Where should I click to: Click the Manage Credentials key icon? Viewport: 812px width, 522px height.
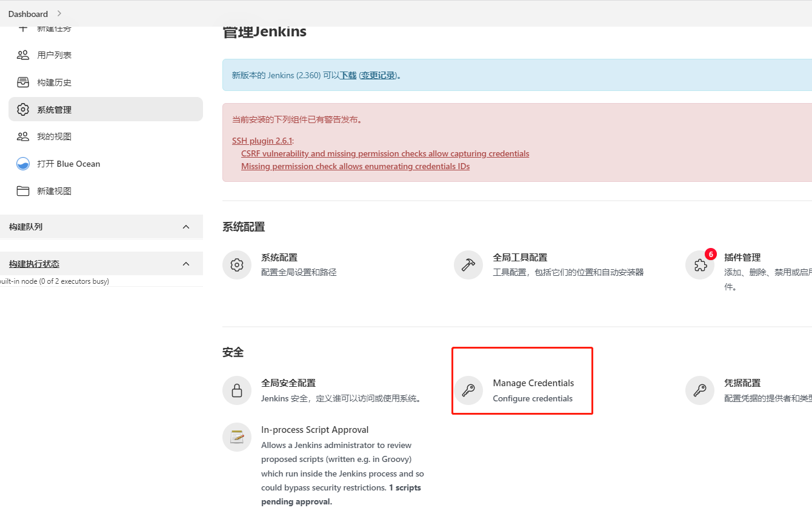point(468,390)
